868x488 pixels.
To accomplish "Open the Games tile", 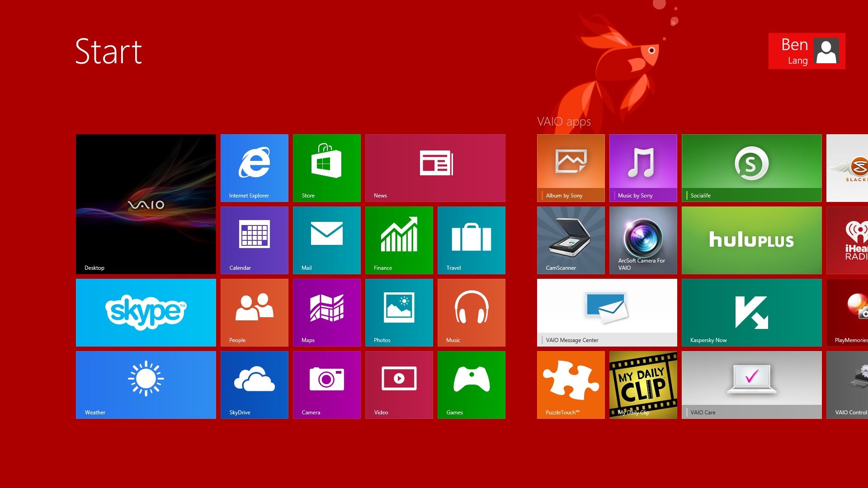I will pos(472,385).
